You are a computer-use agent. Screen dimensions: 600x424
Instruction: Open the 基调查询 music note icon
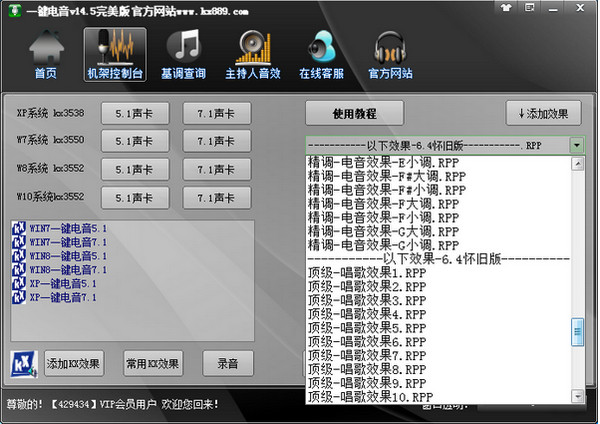(x=185, y=55)
